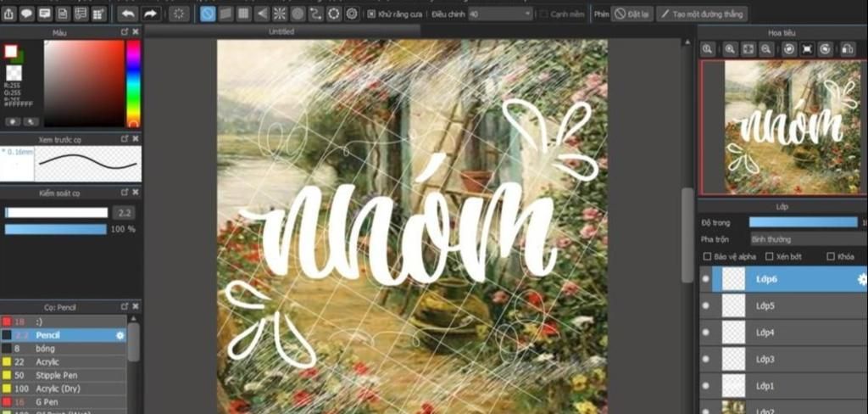The width and height of the screenshot is (868, 414).
Task: Select the Stipple Pen brush
Action: click(63, 375)
